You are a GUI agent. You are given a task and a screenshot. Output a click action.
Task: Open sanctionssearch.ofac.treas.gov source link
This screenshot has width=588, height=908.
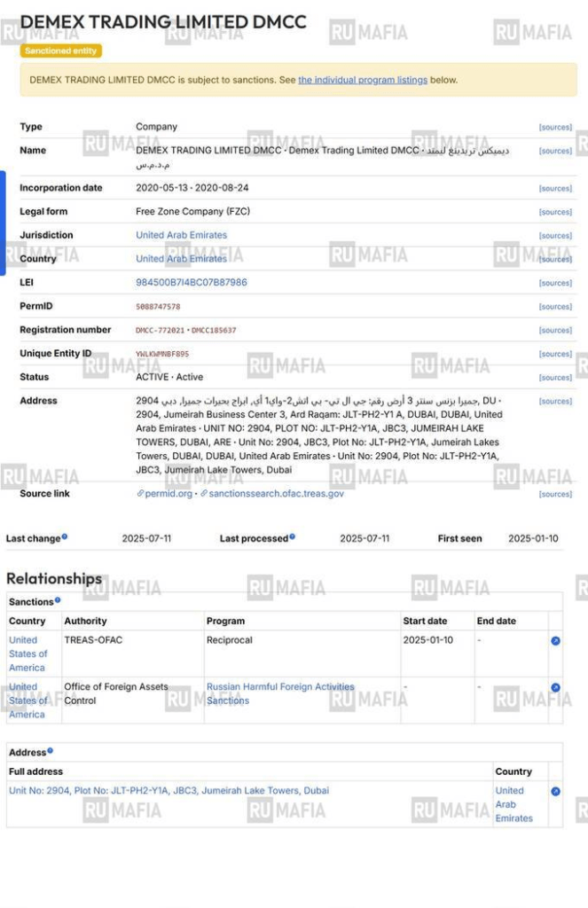[x=275, y=494]
